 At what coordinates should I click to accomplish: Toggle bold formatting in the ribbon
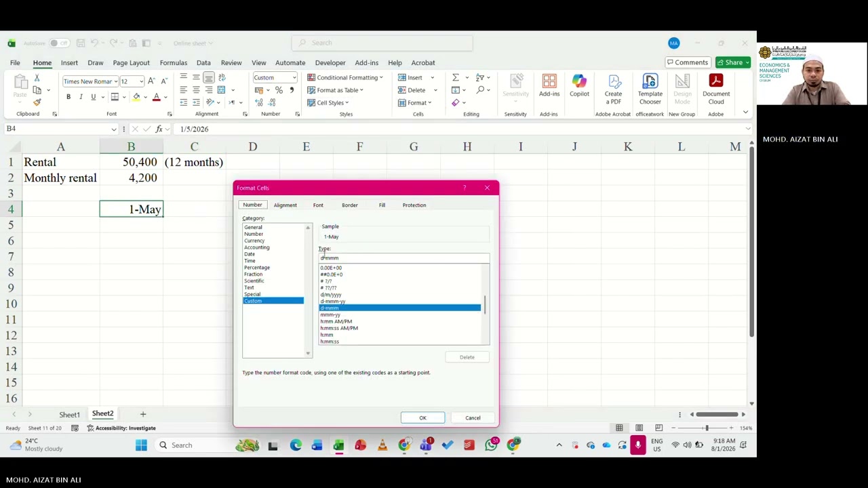point(68,97)
